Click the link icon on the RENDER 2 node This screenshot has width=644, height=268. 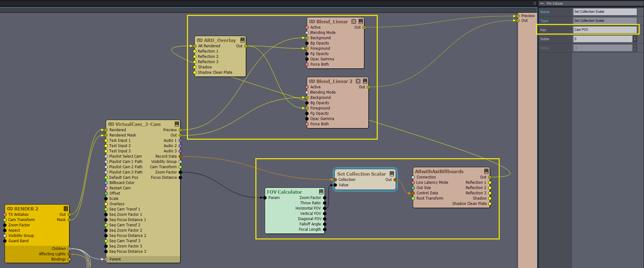click(x=10, y=209)
